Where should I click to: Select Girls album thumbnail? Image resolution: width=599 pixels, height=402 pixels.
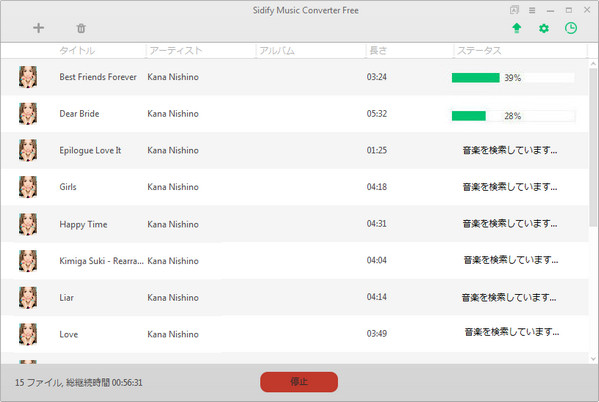coord(28,187)
